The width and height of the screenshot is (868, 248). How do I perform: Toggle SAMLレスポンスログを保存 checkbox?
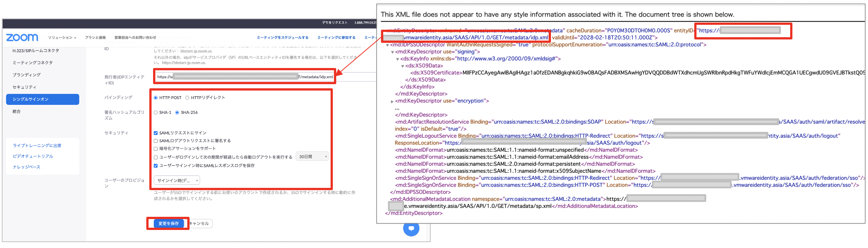pos(156,166)
